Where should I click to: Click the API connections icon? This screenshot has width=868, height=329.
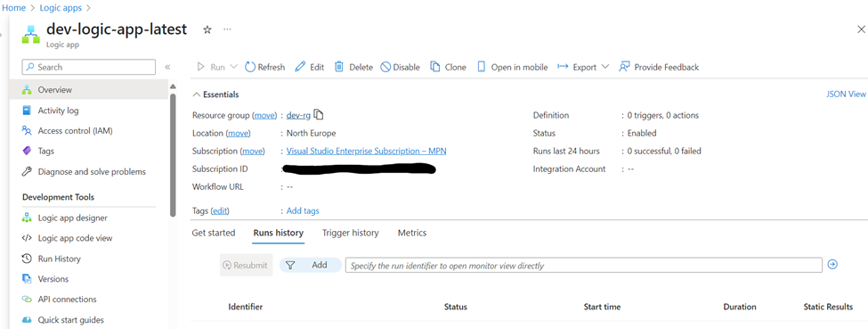27,299
